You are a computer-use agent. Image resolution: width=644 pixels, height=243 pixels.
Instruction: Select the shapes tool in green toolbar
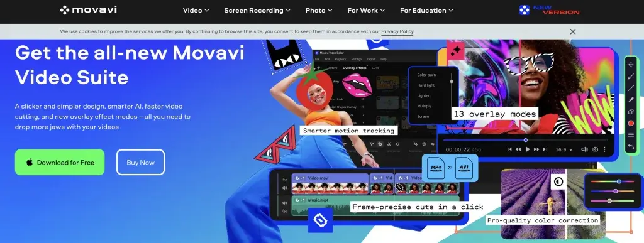point(631,112)
